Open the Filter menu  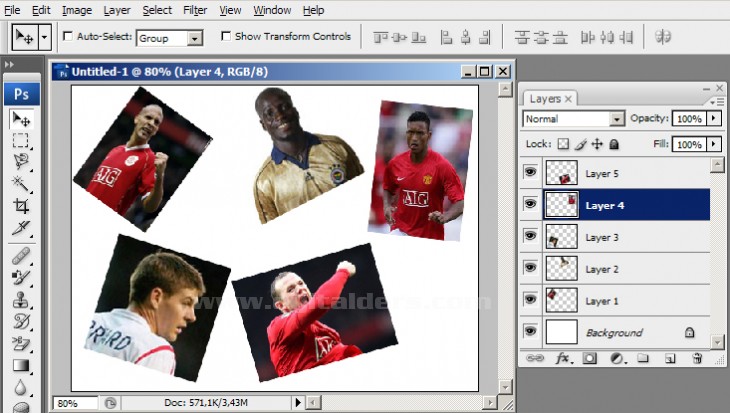pos(195,10)
